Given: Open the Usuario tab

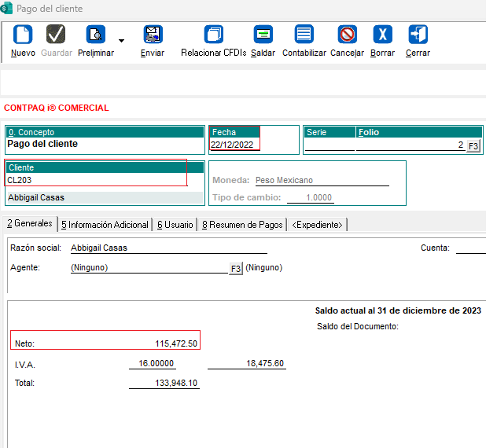Looking at the screenshot, I should point(175,225).
